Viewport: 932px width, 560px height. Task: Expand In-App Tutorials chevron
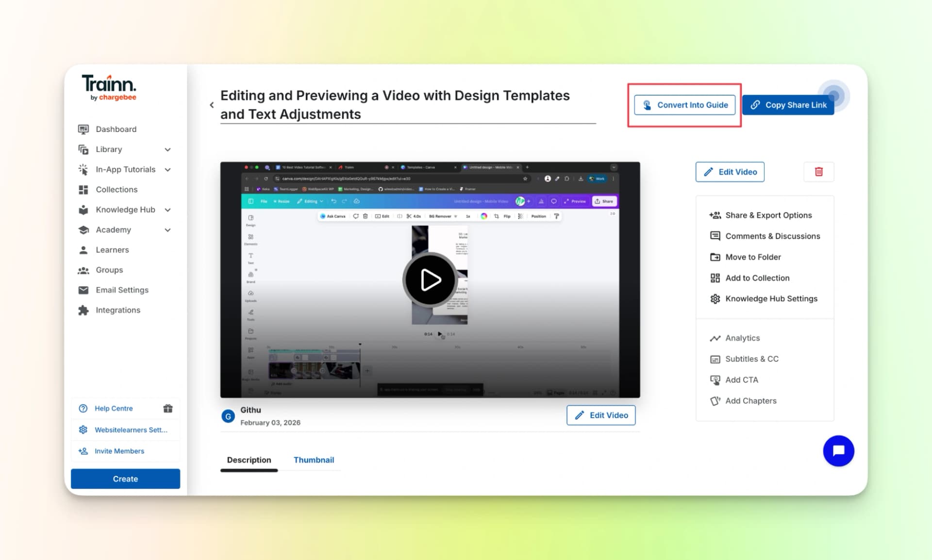click(x=167, y=170)
